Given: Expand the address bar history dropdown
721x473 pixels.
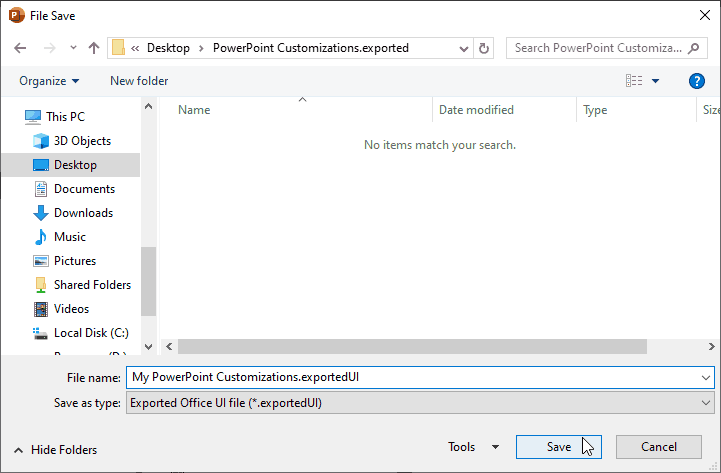Looking at the screenshot, I should click(x=464, y=48).
